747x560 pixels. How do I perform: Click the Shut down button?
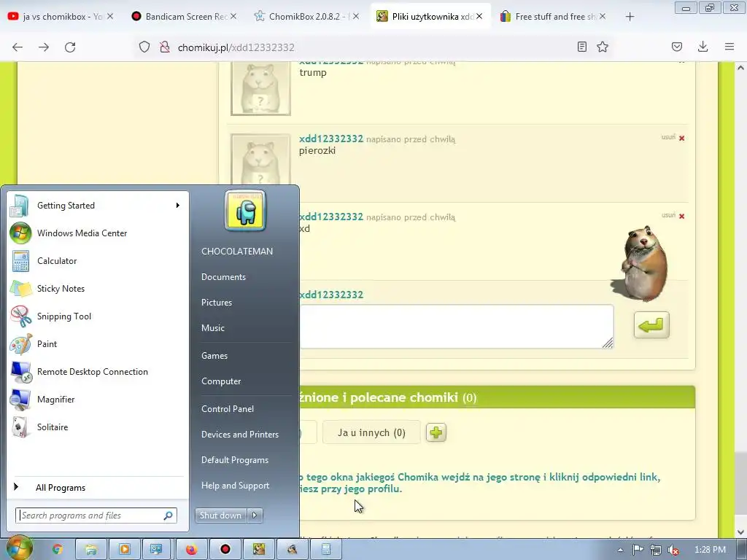220,516
